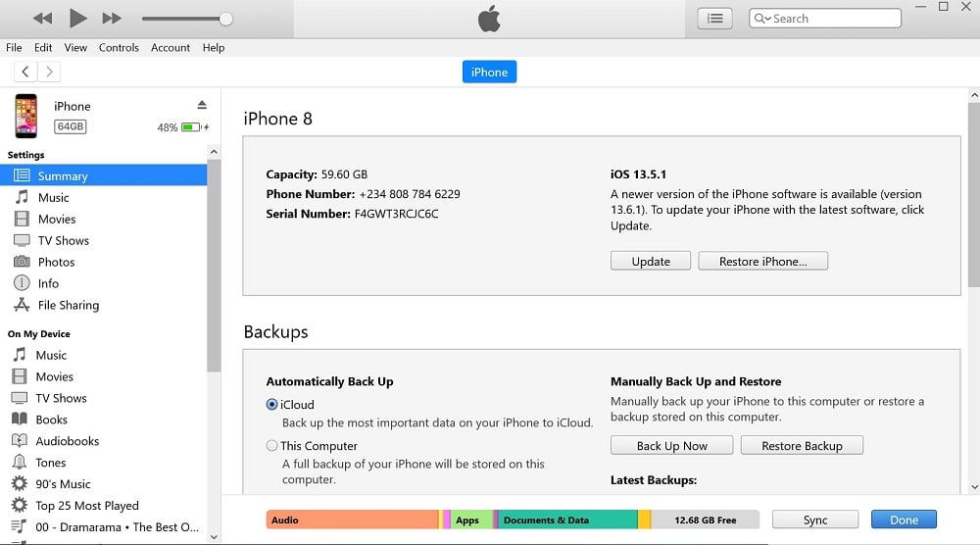Click the sidebar scroll-up arrow
Screen dimensions: 980x545
[214, 152]
